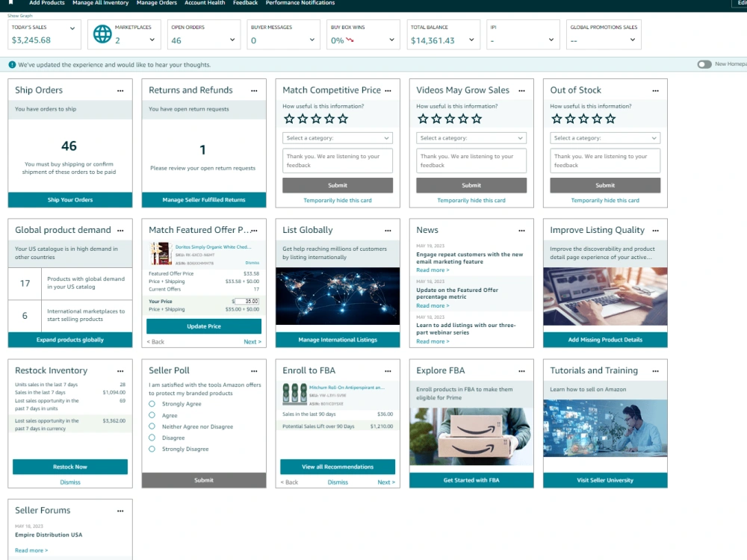Open the News card options menu

tap(522, 231)
